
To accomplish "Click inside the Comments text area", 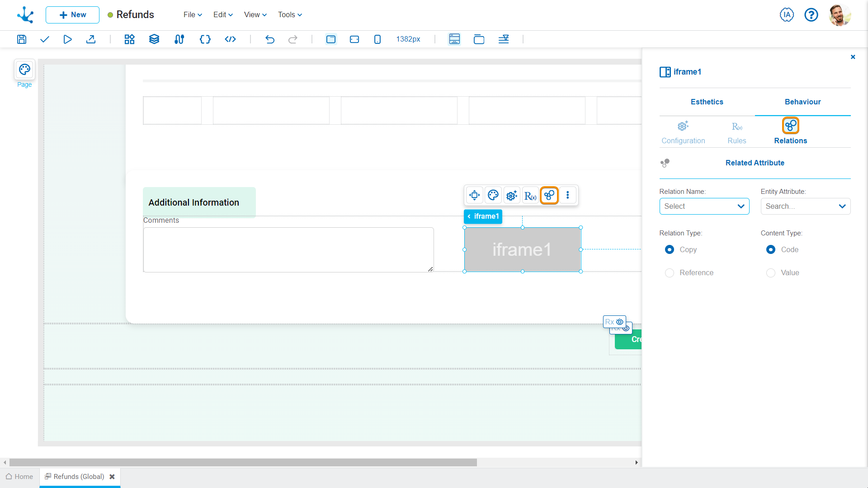I will tap(288, 250).
